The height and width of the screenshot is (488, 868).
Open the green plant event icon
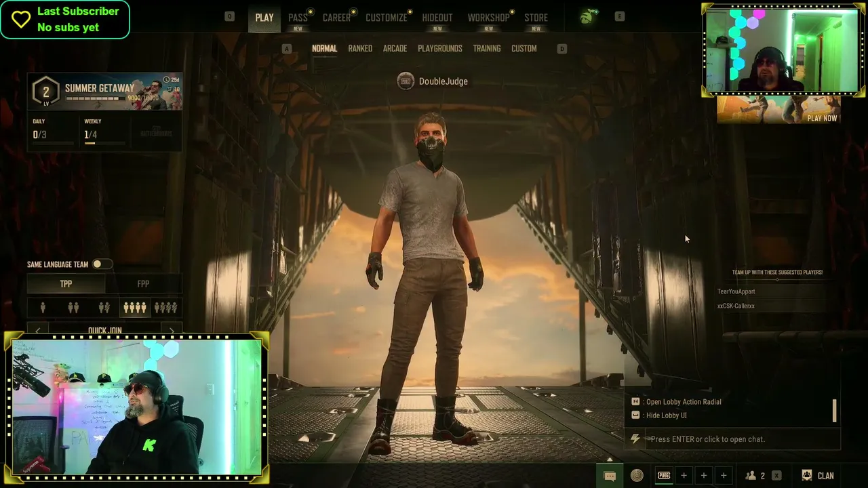(587, 18)
